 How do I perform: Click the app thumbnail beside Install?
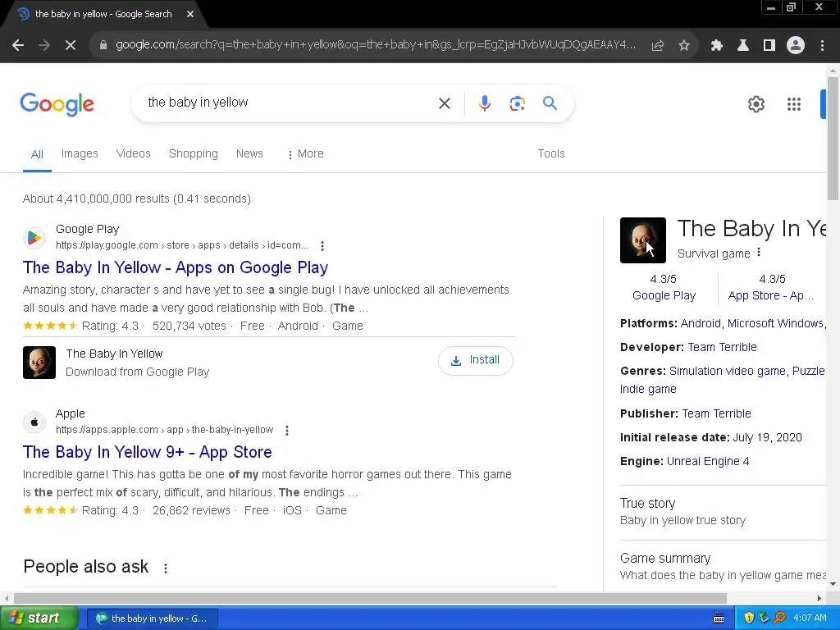pos(39,363)
